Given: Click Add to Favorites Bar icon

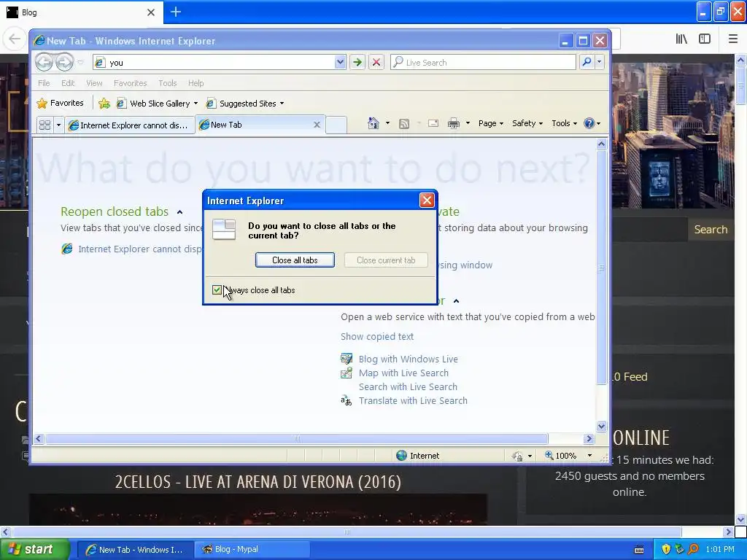Looking at the screenshot, I should pos(104,104).
